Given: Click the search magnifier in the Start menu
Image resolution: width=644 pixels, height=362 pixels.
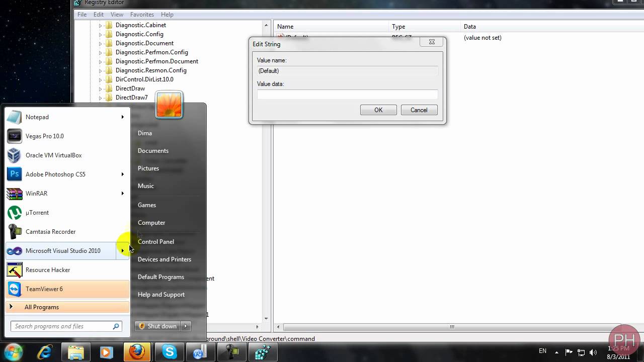Looking at the screenshot, I should [116, 326].
